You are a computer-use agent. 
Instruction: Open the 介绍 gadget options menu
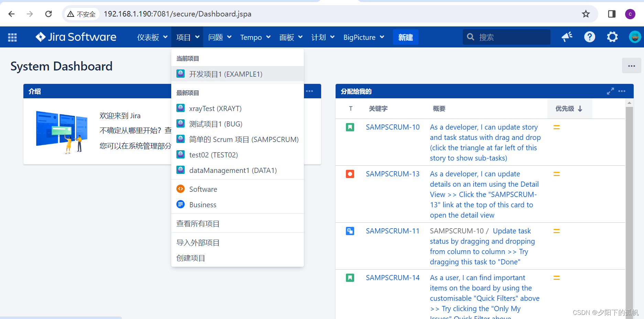pos(309,91)
